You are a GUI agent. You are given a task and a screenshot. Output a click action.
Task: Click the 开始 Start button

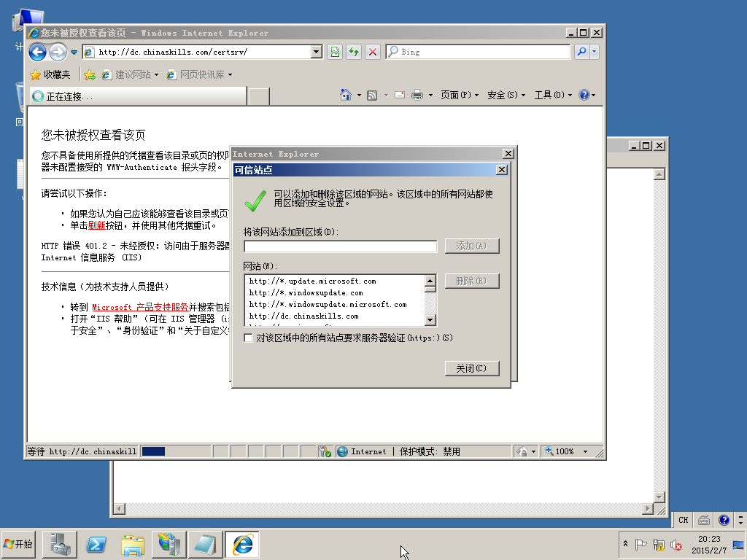pyautogui.click(x=18, y=544)
